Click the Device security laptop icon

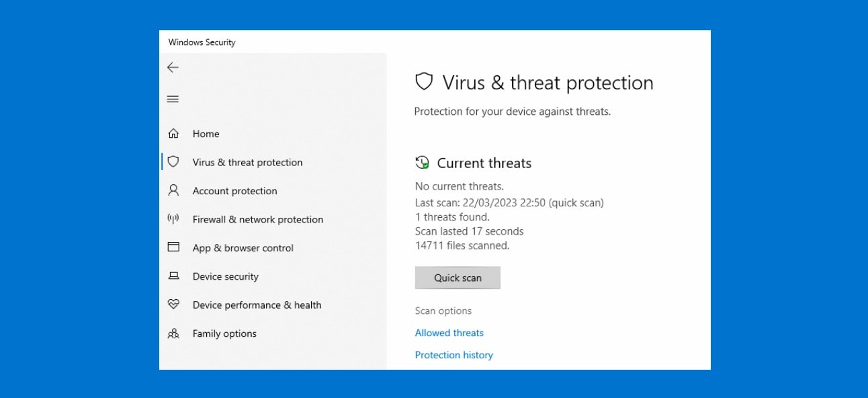click(173, 276)
